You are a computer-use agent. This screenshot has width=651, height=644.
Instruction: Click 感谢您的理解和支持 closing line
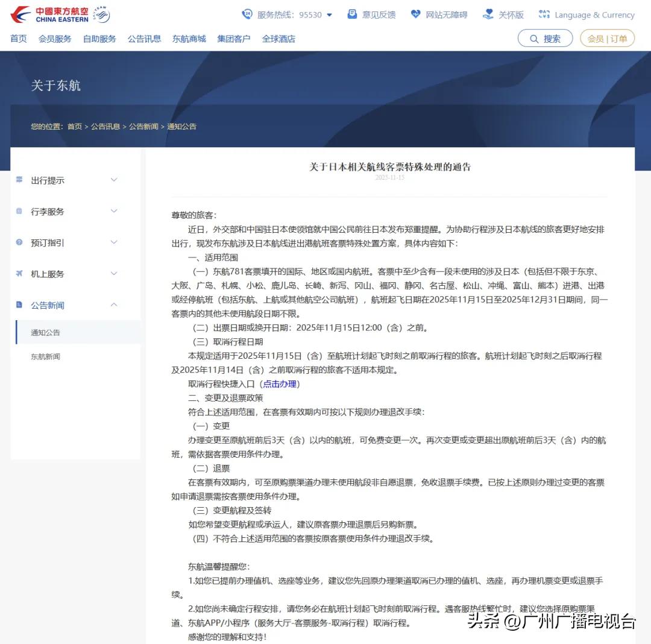227,637
